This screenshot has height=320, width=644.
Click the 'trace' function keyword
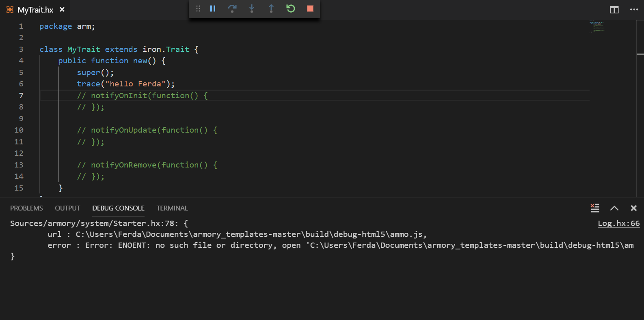tap(89, 84)
